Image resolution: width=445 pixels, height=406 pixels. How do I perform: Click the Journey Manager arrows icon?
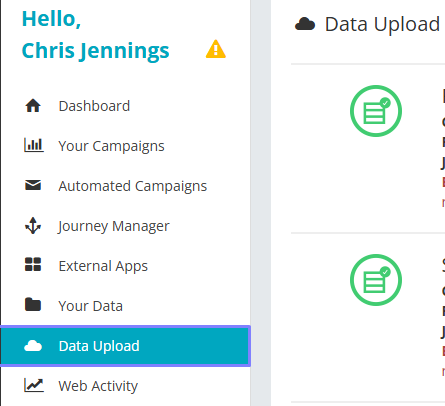(33, 225)
